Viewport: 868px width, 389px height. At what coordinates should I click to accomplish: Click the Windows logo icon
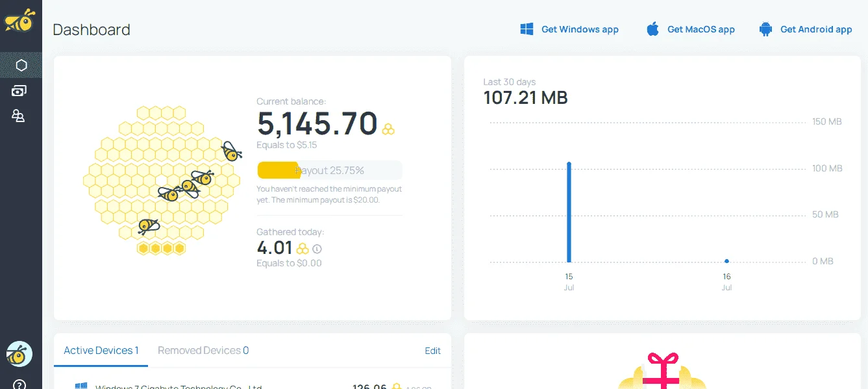click(x=527, y=29)
